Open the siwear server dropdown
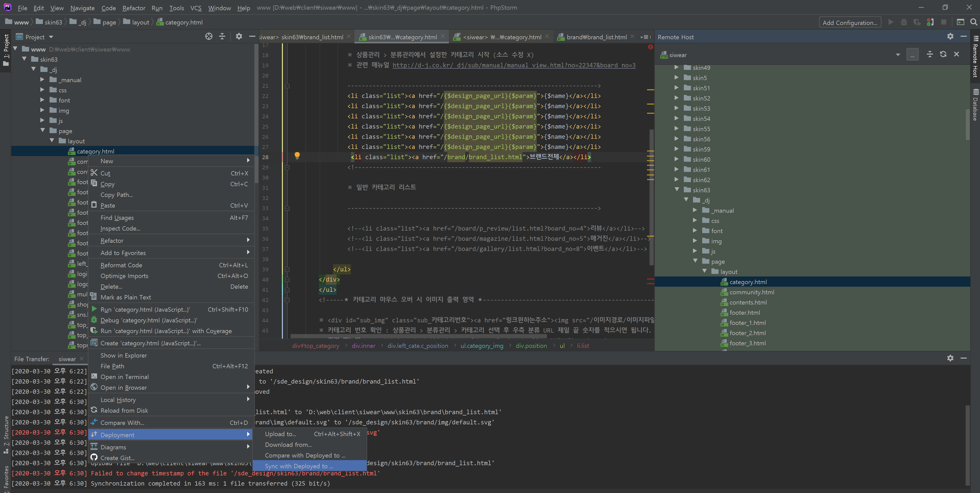This screenshot has height=493, width=980. click(x=898, y=55)
